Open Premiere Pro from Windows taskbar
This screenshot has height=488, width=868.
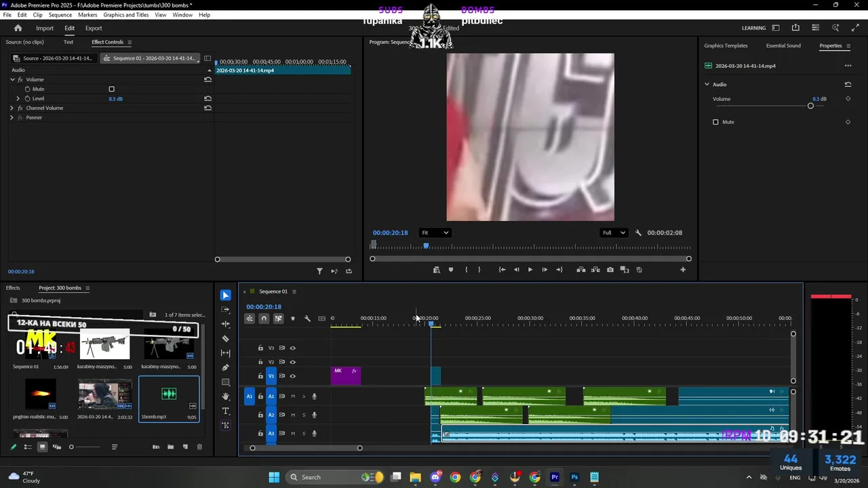(555, 477)
